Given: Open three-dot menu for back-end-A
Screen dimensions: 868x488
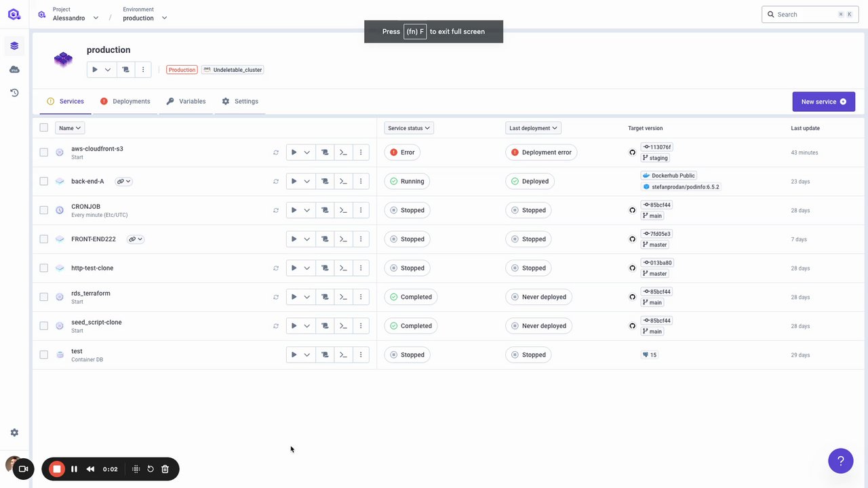Looking at the screenshot, I should [x=361, y=181].
